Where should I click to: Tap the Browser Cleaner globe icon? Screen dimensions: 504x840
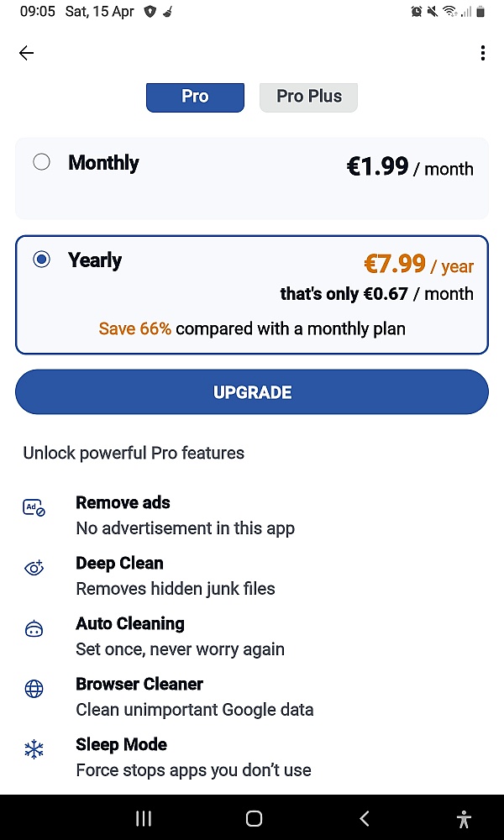click(x=34, y=689)
